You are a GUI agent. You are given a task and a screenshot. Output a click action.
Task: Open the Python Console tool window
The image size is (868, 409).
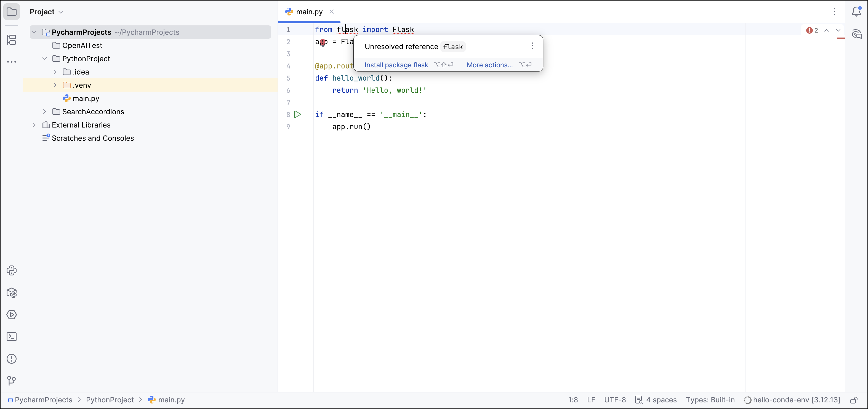[12, 270]
